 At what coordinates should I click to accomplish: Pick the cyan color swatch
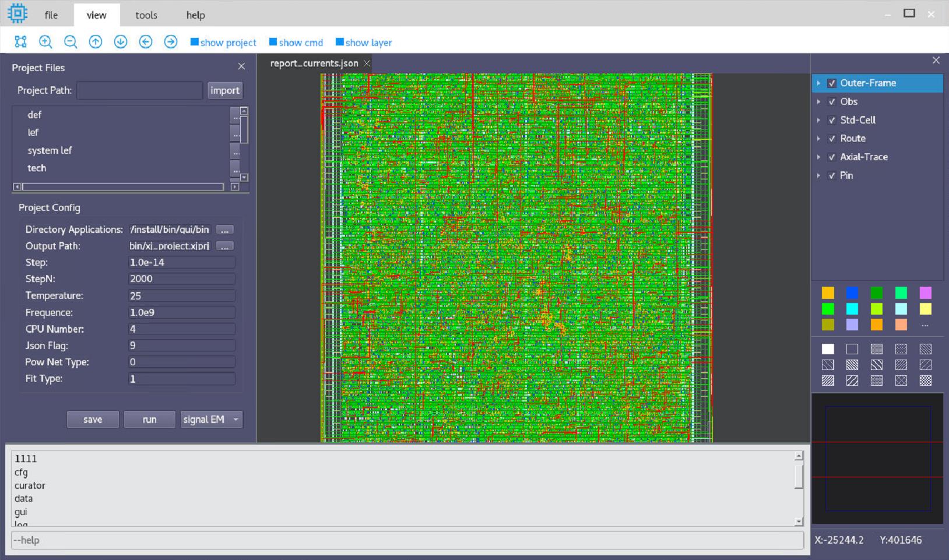point(852,309)
